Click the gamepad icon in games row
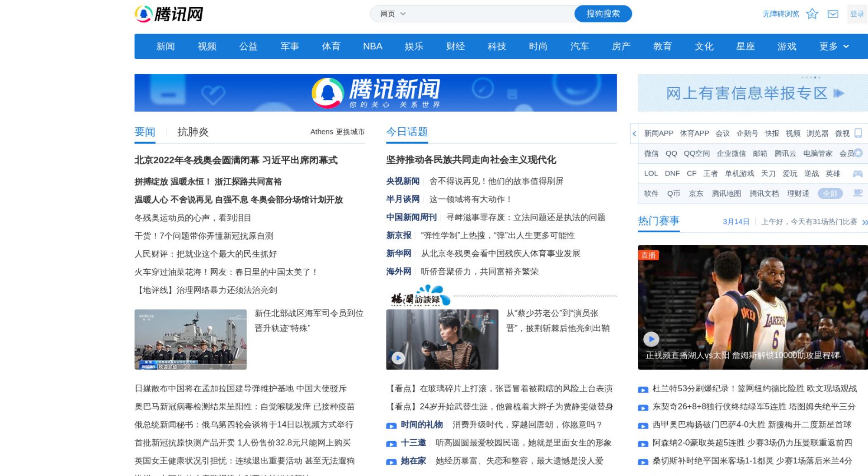Image resolution: width=868 pixels, height=476 pixels. (858, 173)
